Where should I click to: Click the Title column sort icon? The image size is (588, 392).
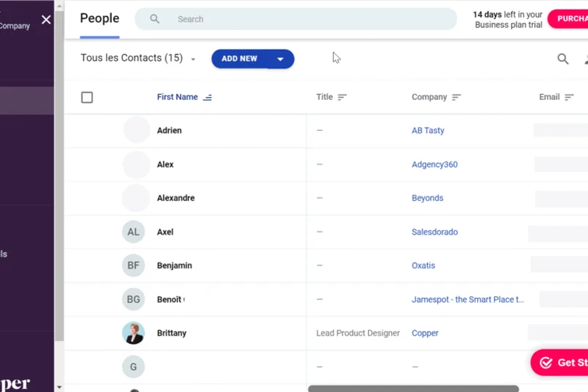point(342,97)
